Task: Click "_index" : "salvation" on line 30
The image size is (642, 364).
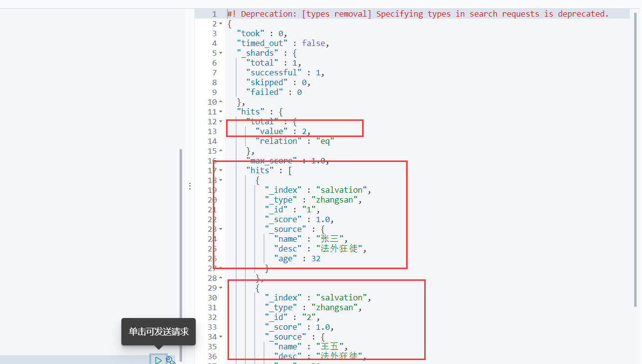Action: (x=318, y=297)
